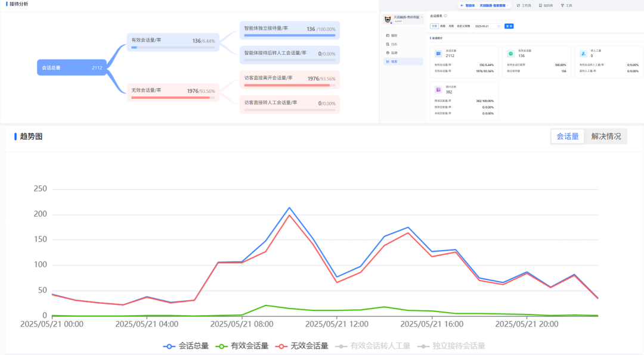The image size is (644, 355).
Task: Click the 382 value in the 提问总数 card
Action: click(449, 92)
